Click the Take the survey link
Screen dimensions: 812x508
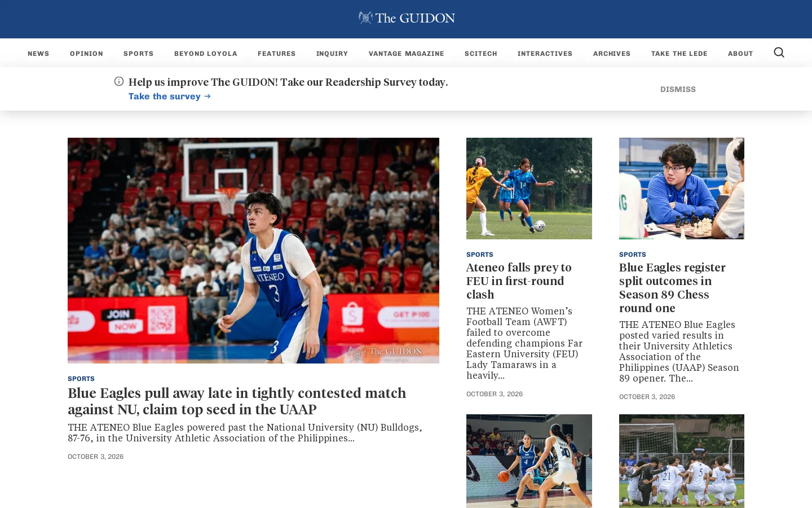[170, 96]
